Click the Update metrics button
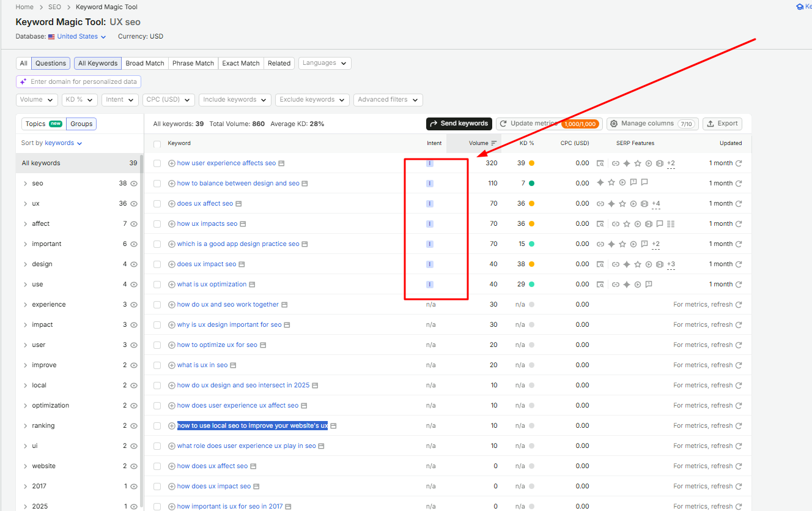Viewport: 812px width, 511px height. pos(549,124)
